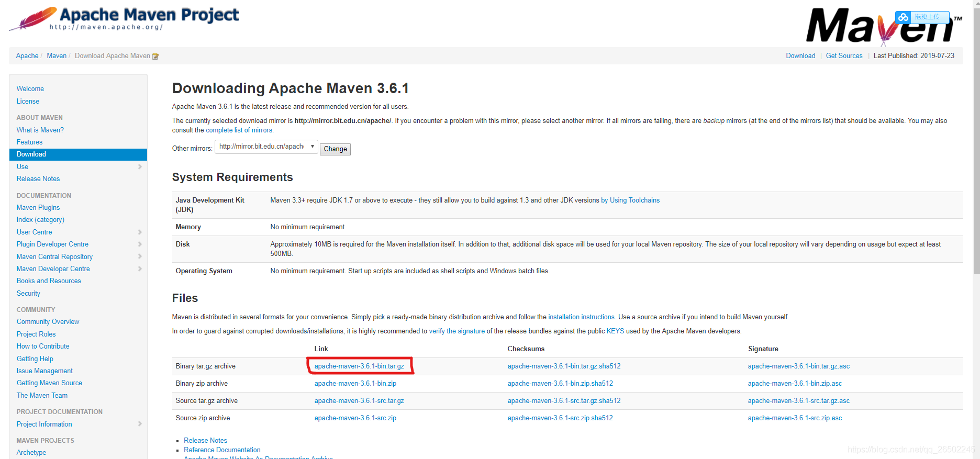
Task: Open bin.tar.gz.asc signature link
Action: point(799,366)
